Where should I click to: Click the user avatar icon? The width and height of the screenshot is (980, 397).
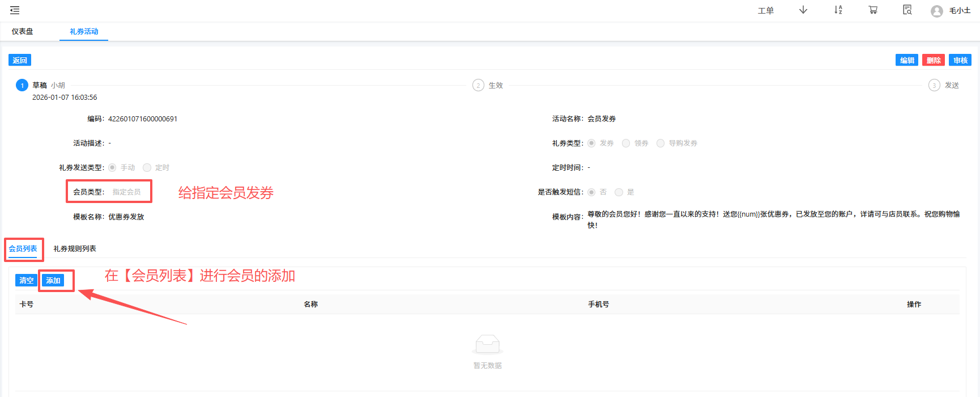[937, 11]
